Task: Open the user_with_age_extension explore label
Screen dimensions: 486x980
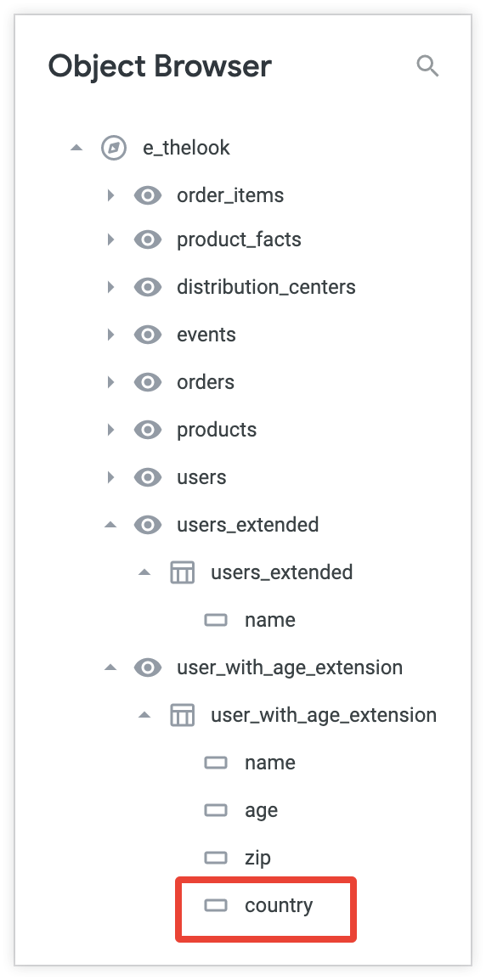Action: tap(290, 667)
